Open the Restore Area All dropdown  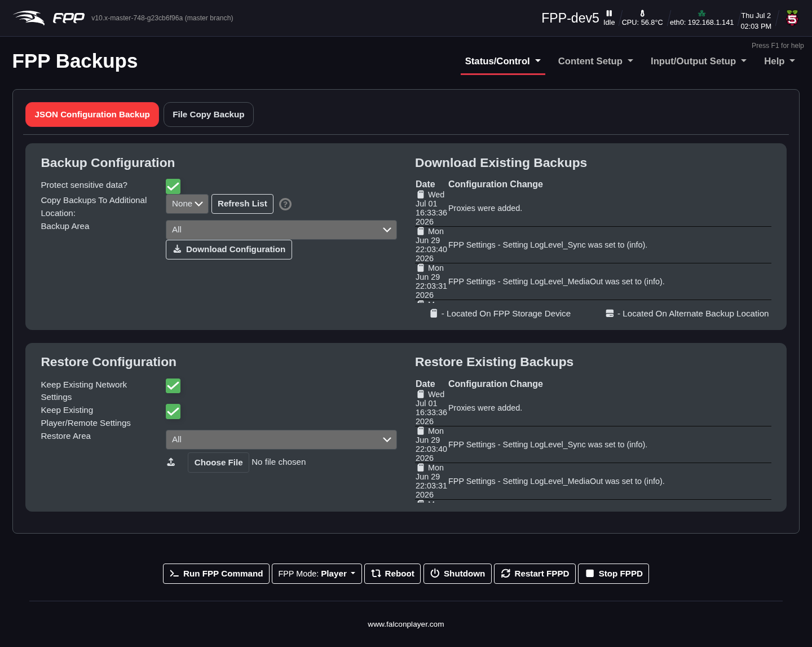[x=281, y=439]
